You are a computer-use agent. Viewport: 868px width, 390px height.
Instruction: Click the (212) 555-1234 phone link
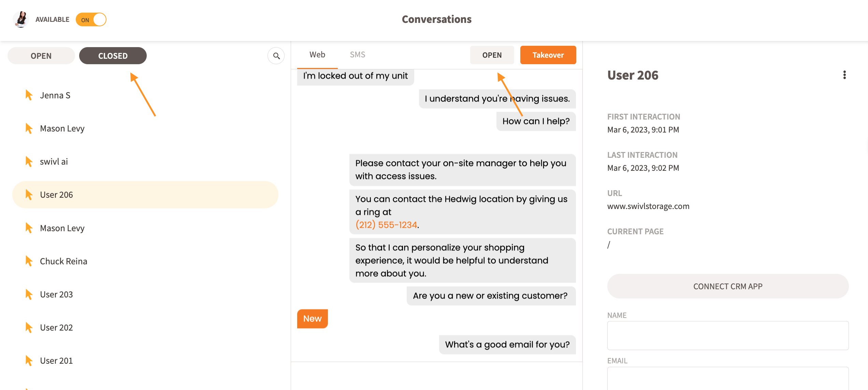[x=386, y=225]
